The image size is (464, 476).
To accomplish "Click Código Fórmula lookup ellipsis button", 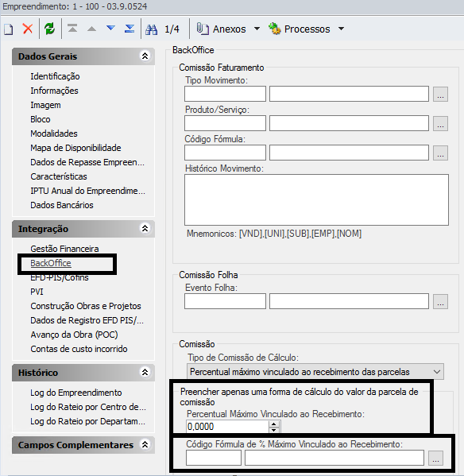I will [440, 153].
